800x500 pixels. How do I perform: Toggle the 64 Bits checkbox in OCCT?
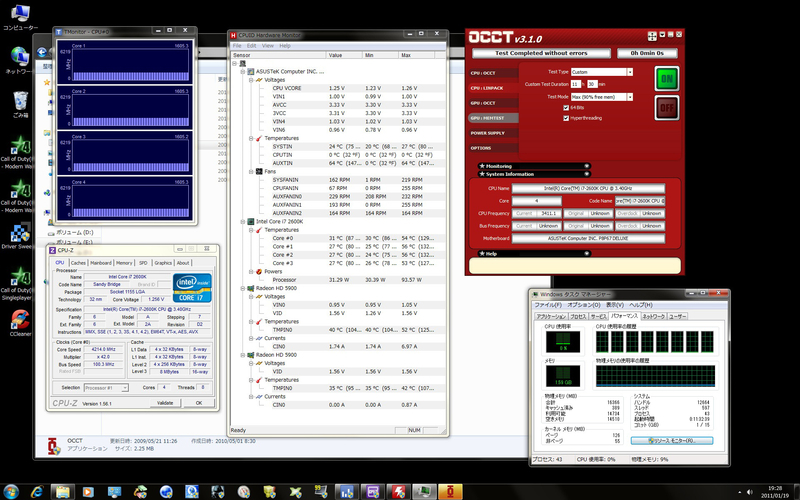(566, 108)
